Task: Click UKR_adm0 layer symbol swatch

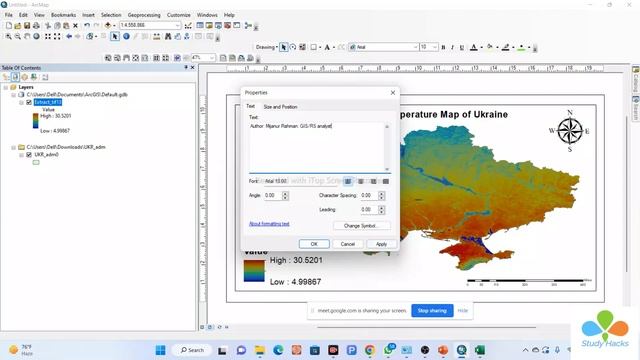Action: pyautogui.click(x=36, y=162)
